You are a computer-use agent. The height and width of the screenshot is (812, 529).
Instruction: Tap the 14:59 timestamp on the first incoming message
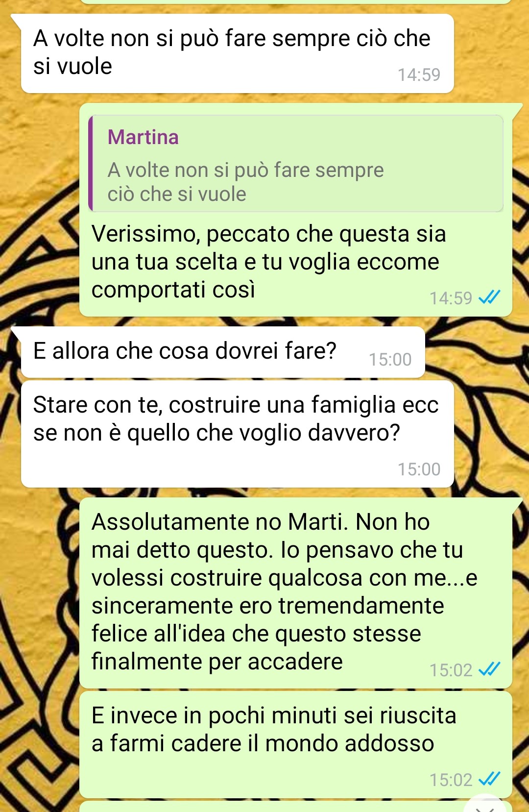click(x=419, y=75)
